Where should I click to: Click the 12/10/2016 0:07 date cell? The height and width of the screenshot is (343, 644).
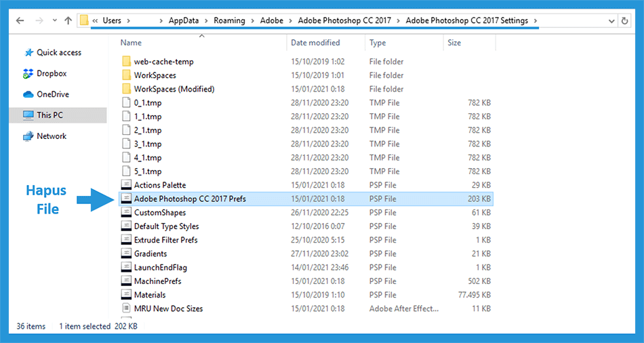pyautogui.click(x=317, y=226)
